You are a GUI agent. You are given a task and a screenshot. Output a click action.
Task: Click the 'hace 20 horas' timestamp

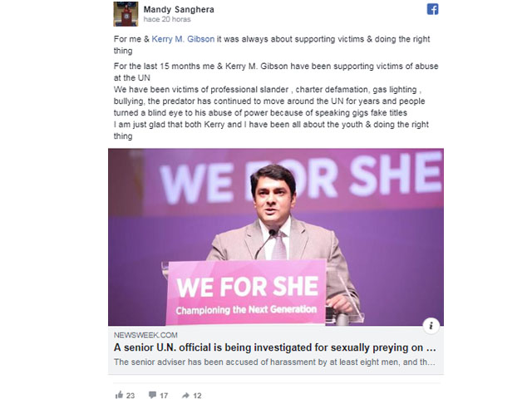click(167, 19)
